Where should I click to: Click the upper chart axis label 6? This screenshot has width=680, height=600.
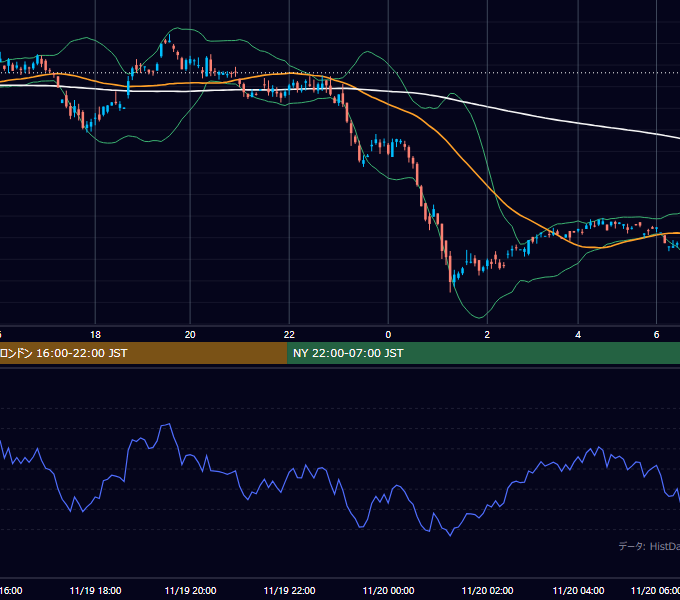(x=657, y=335)
